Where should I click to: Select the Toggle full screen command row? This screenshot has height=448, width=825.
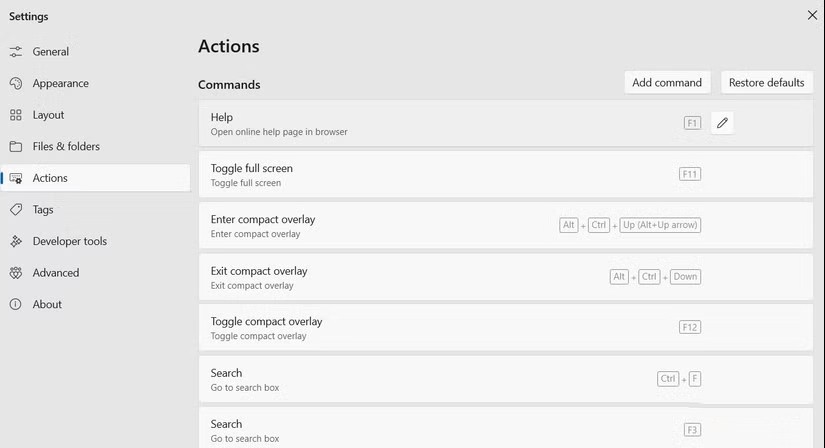click(400, 175)
